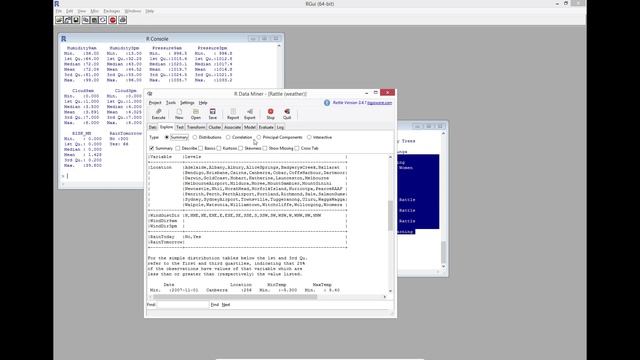Open the Windows menu in RGui
Screen dimensions: 640x360
tap(133, 11)
